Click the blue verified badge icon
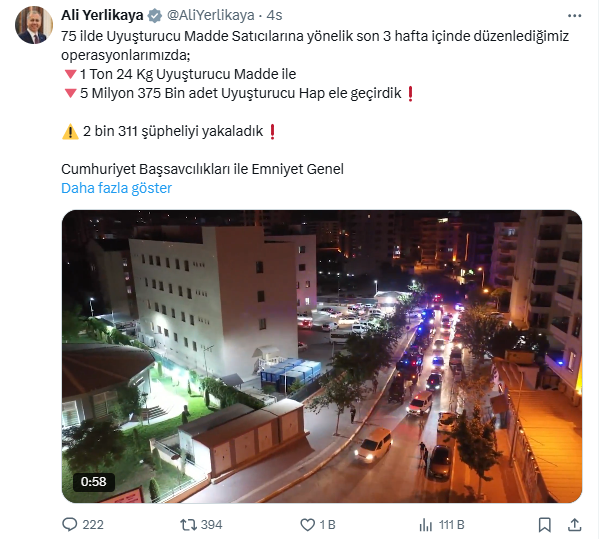Screen dimensions: 602x539 [x=155, y=16]
